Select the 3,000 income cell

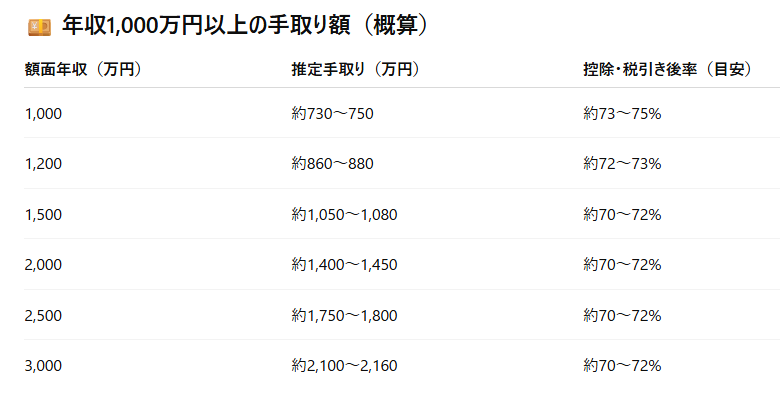pyautogui.click(x=43, y=366)
